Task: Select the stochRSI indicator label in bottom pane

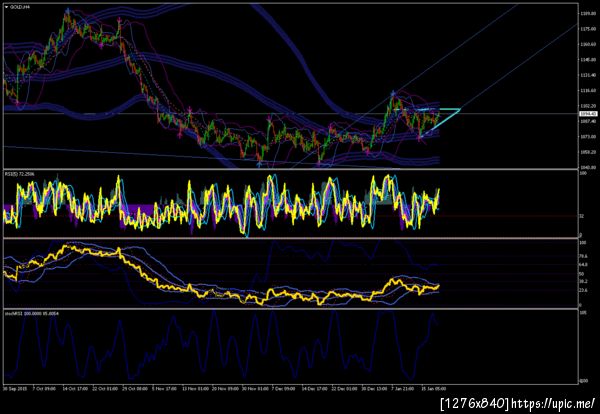Action: (31, 313)
